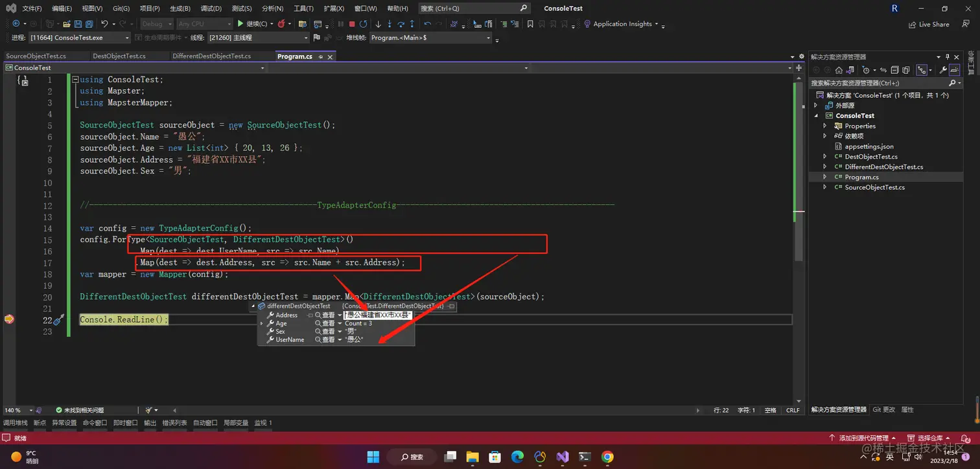This screenshot has width=980, height=469.
Task: Click the Save floppy disk icon
Action: tap(78, 24)
